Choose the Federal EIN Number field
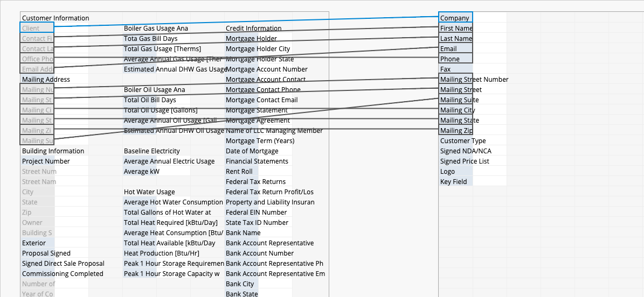 (x=256, y=212)
